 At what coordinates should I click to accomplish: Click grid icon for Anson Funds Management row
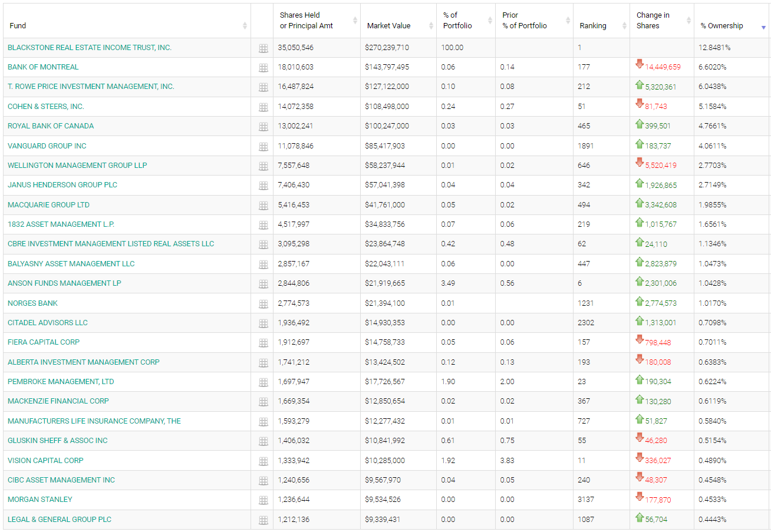pyautogui.click(x=263, y=284)
